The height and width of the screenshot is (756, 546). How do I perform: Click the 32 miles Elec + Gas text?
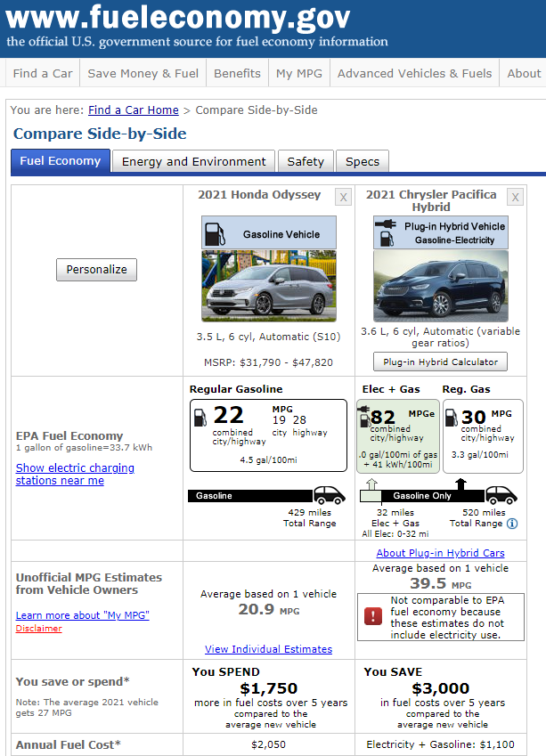pyautogui.click(x=395, y=518)
